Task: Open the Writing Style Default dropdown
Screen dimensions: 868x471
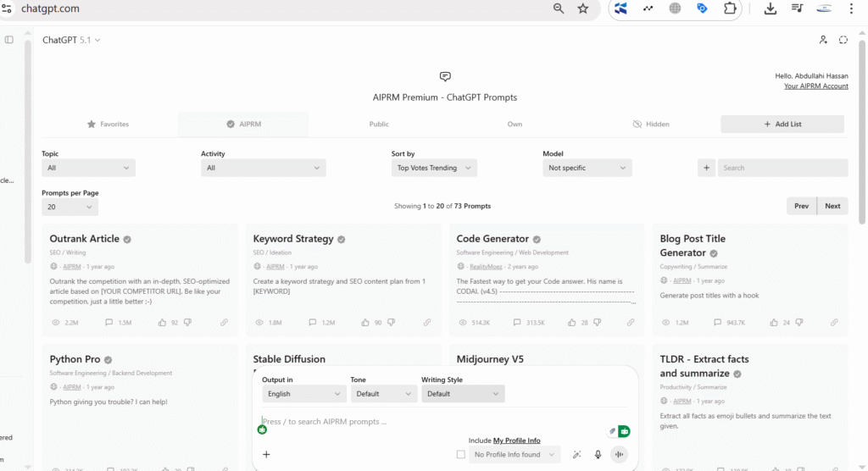Action: [x=463, y=394]
